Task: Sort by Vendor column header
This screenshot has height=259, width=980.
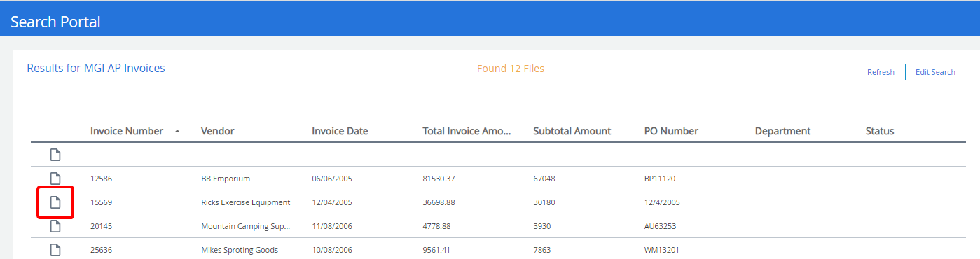Action: [x=217, y=131]
